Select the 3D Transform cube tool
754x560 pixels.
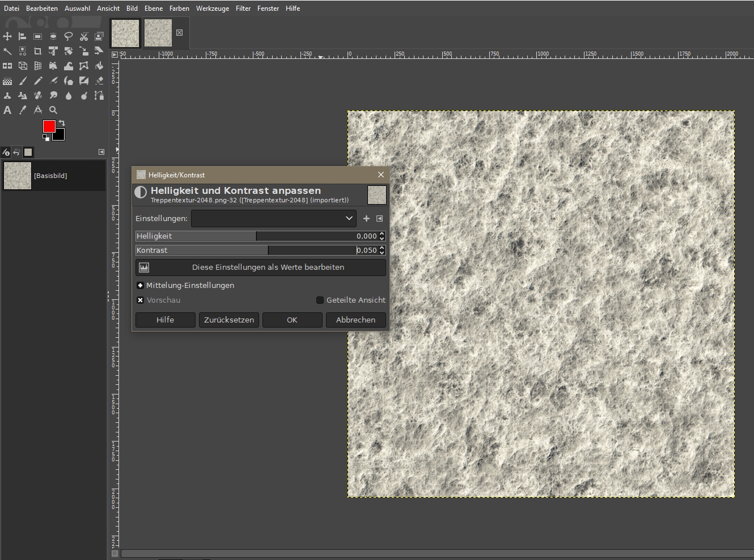click(x=23, y=66)
